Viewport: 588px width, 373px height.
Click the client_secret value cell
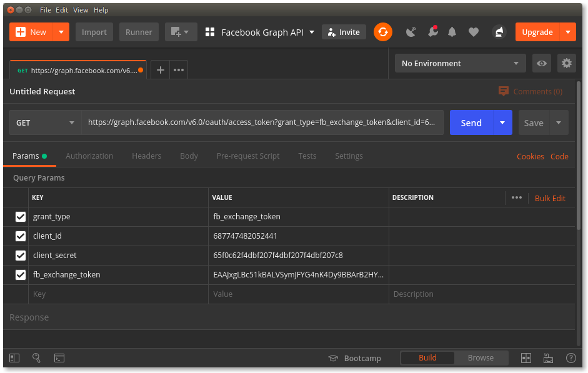coord(298,256)
